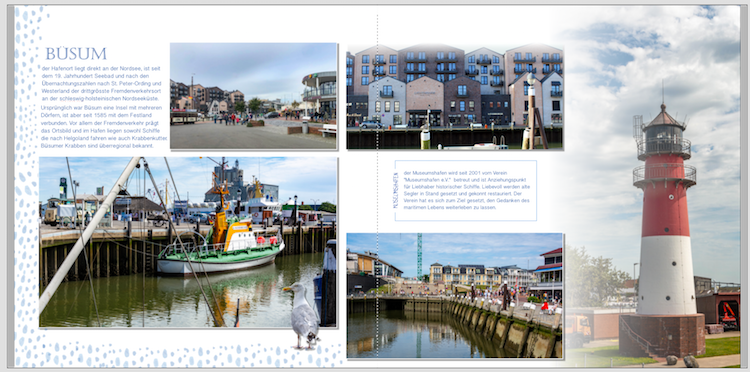Image resolution: width=750 pixels, height=372 pixels.
Task: Click the dotted page fold line
Action: pyautogui.click(x=377, y=186)
